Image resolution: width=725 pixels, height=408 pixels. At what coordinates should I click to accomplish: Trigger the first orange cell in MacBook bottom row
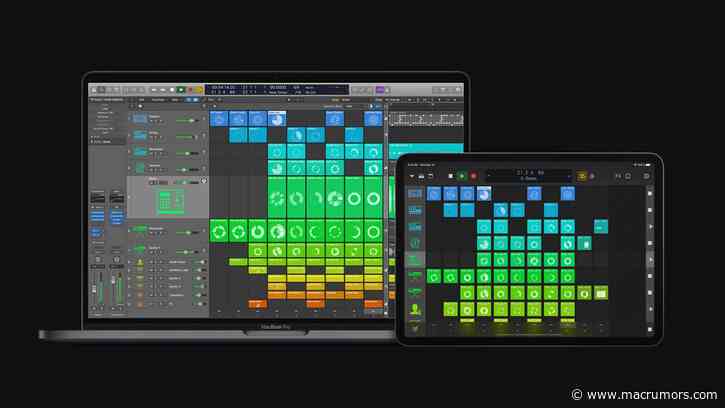pos(258,304)
